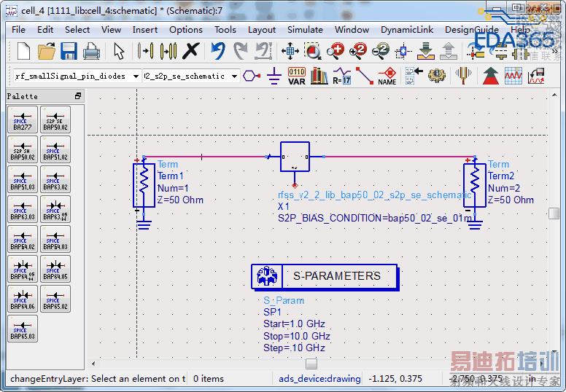Start simulation with the gear icon

click(x=437, y=76)
